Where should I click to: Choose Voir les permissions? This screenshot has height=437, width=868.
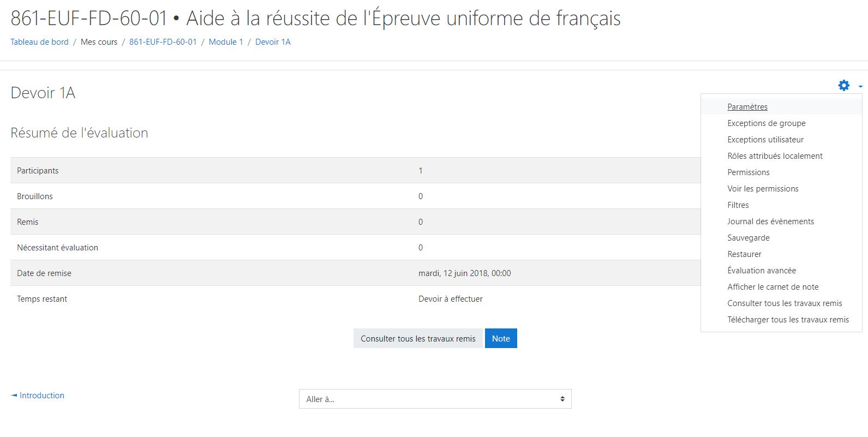tap(762, 189)
